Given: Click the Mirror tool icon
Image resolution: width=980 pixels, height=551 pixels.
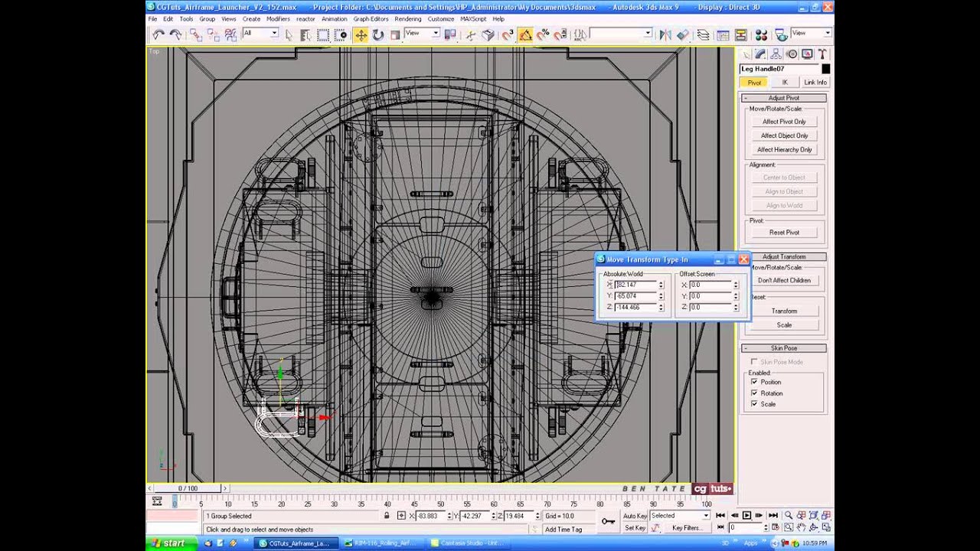Looking at the screenshot, I should pyautogui.click(x=665, y=34).
